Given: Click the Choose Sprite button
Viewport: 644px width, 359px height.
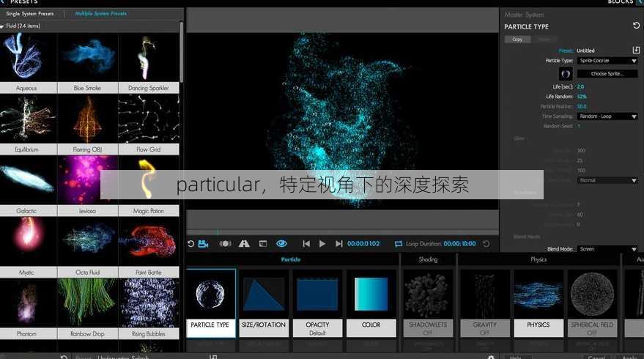Looking at the screenshot, I should [x=607, y=73].
